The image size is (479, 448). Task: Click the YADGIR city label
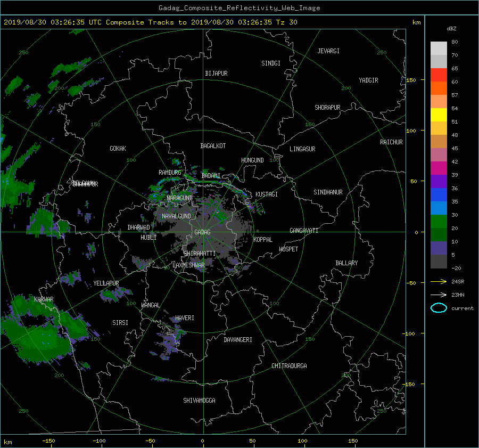tap(368, 80)
